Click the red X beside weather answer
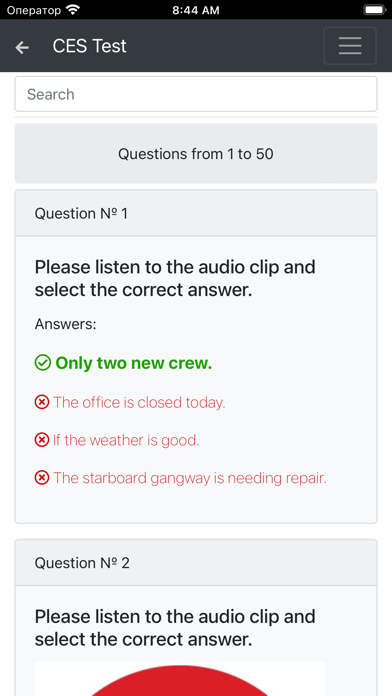Viewport: 392px width, 696px height. 42,440
